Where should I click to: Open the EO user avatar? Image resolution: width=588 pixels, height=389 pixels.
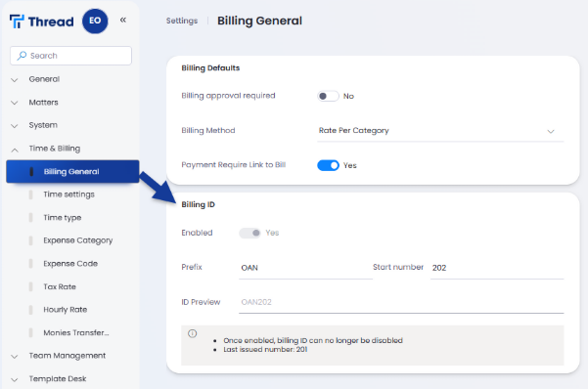click(95, 21)
